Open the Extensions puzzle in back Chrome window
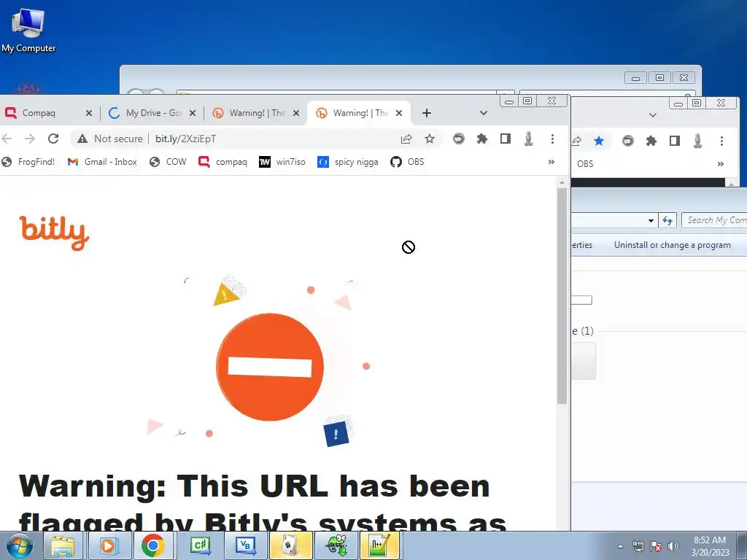The width and height of the screenshot is (747, 560). pyautogui.click(x=651, y=141)
